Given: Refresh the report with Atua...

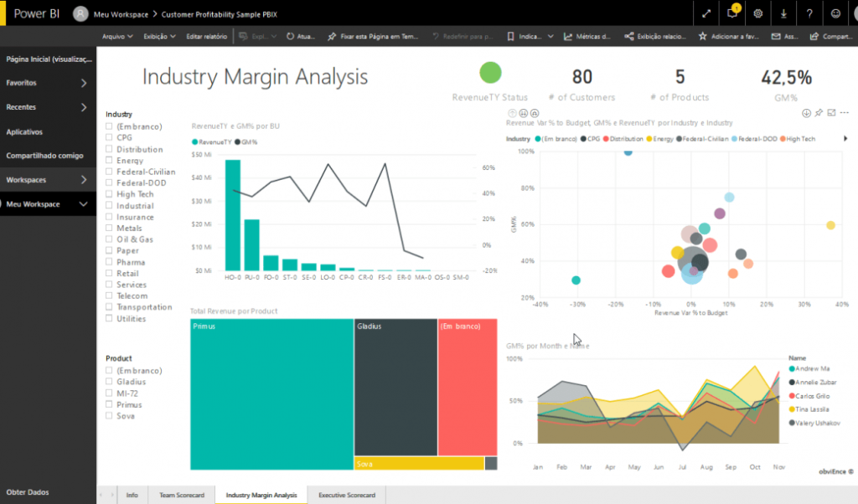Looking at the screenshot, I should point(301,36).
